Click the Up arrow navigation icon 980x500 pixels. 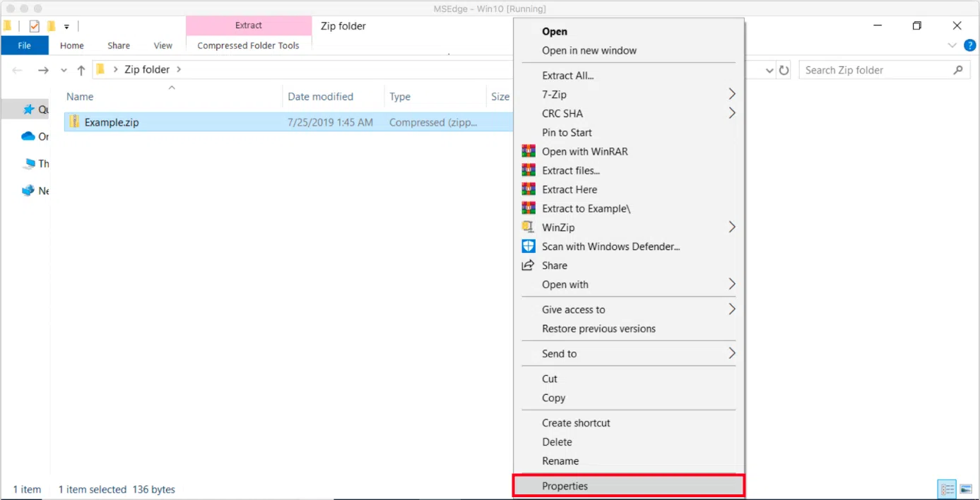click(x=81, y=70)
